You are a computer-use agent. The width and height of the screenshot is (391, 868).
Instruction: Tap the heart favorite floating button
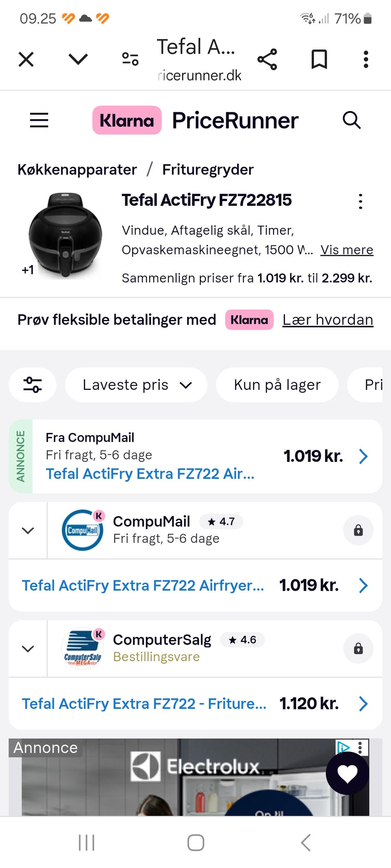347,773
